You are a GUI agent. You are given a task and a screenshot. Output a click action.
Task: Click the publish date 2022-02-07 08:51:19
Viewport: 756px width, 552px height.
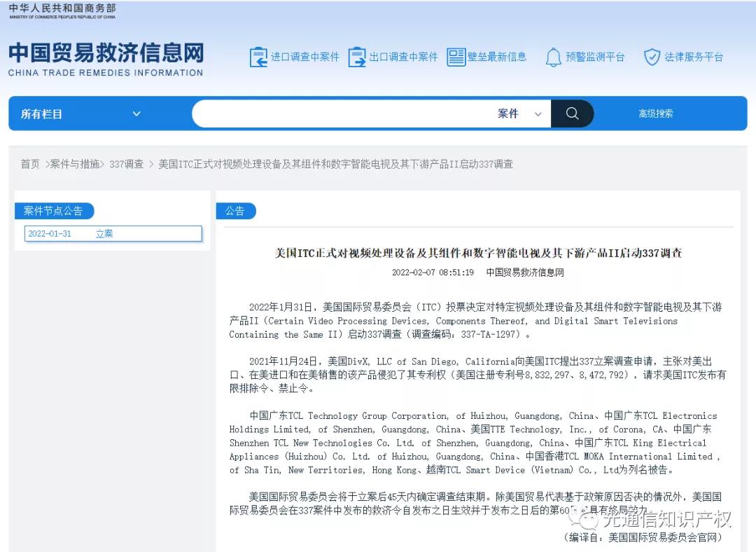point(433,272)
